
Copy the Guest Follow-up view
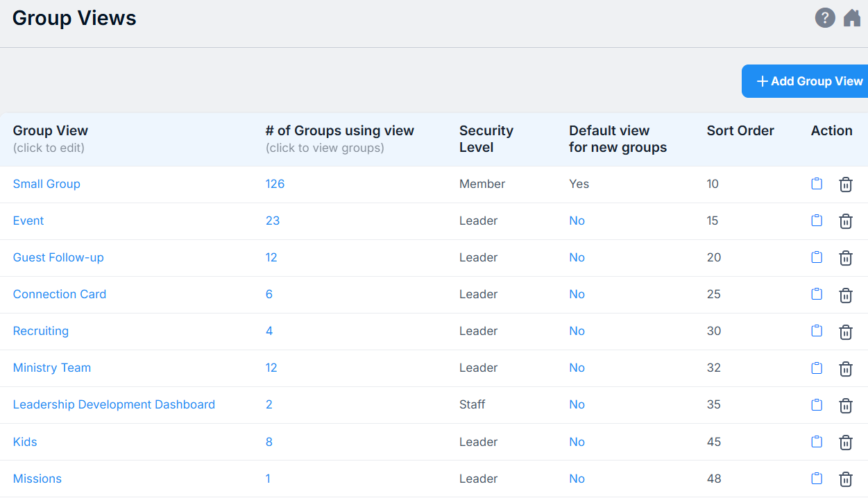coord(817,257)
